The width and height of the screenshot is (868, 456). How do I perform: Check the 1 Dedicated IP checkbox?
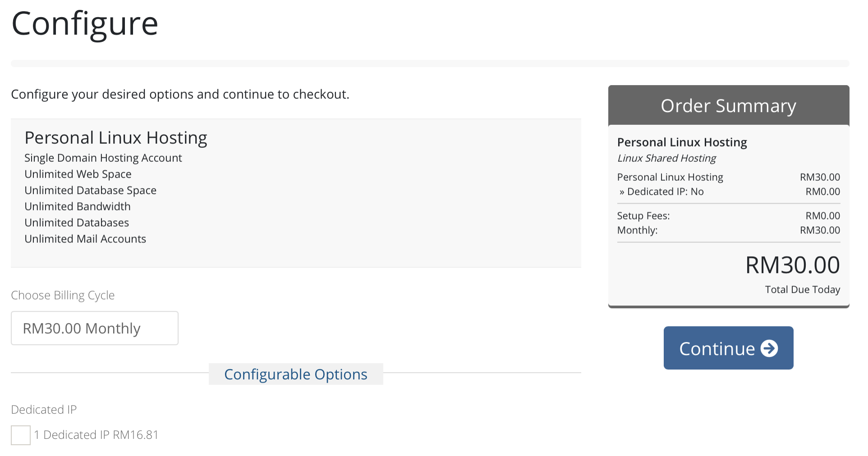pos(21,435)
